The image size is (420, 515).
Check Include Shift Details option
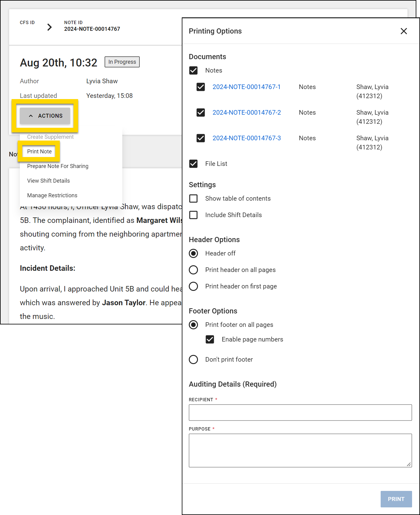pos(193,215)
